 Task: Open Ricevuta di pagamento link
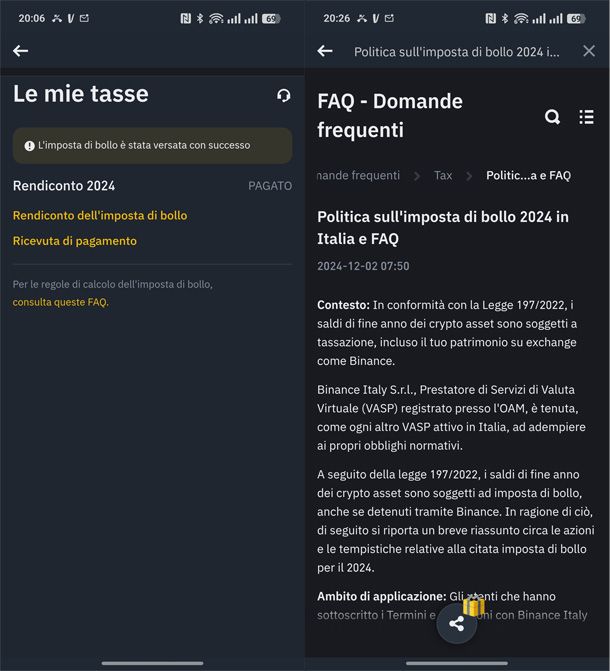pos(75,241)
